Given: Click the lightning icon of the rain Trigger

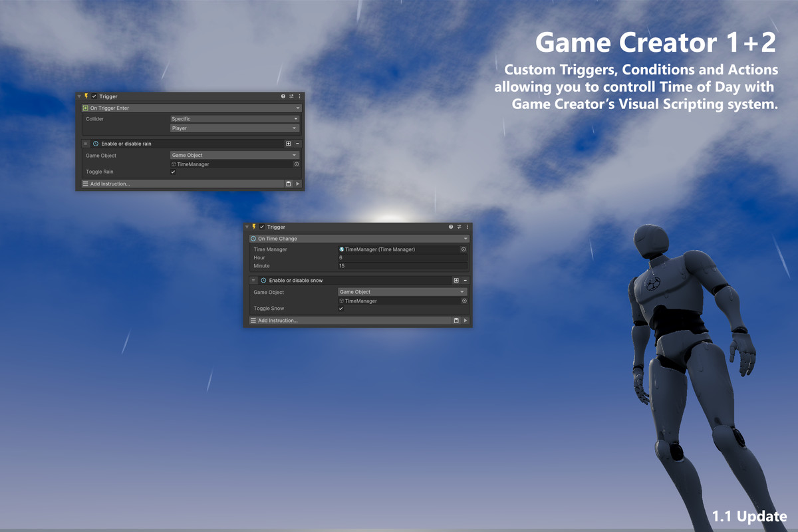Looking at the screenshot, I should click(86, 96).
